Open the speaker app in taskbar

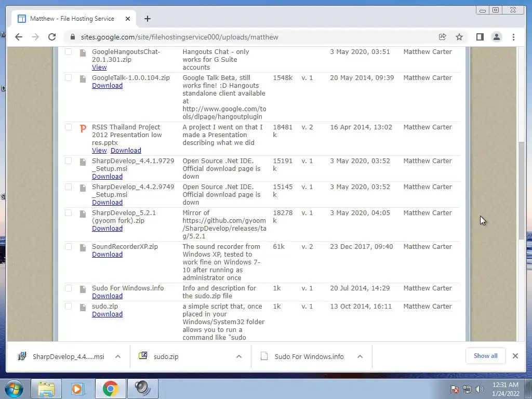point(142,389)
